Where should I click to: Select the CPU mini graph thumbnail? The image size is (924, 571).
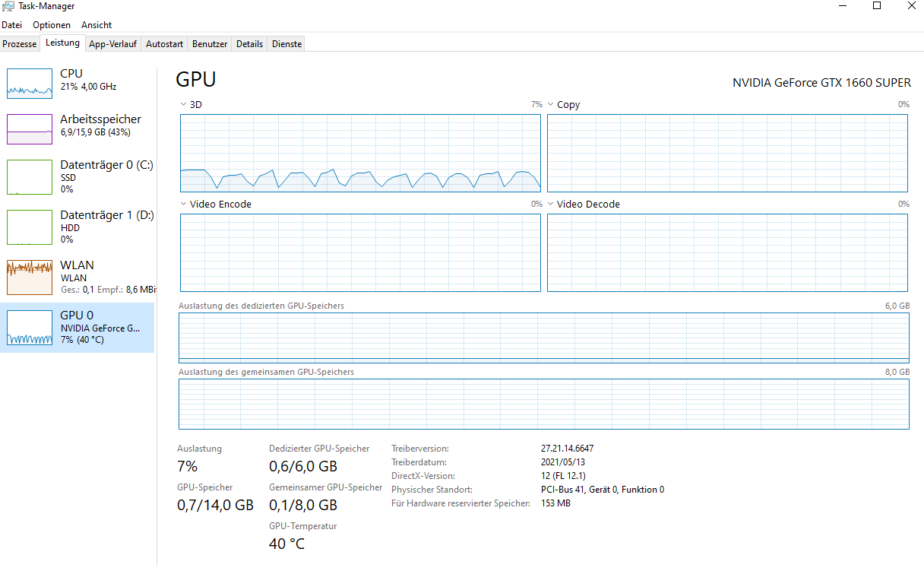tap(30, 83)
